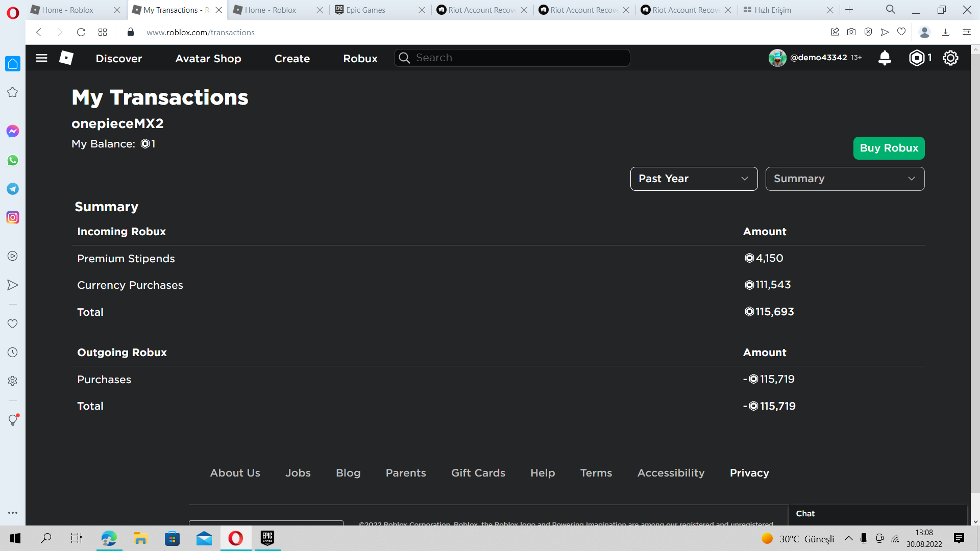Click the Robux balance icon in navbar
This screenshot has width=980, height=551.
click(x=917, y=58)
